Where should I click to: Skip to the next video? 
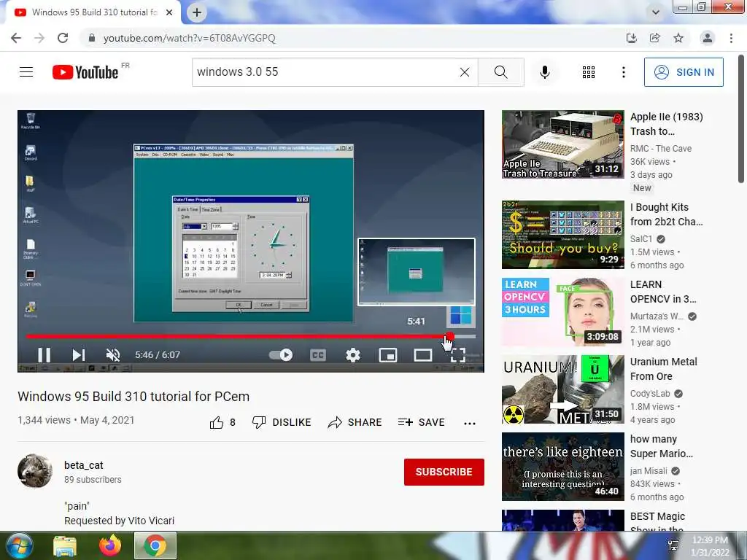point(79,355)
